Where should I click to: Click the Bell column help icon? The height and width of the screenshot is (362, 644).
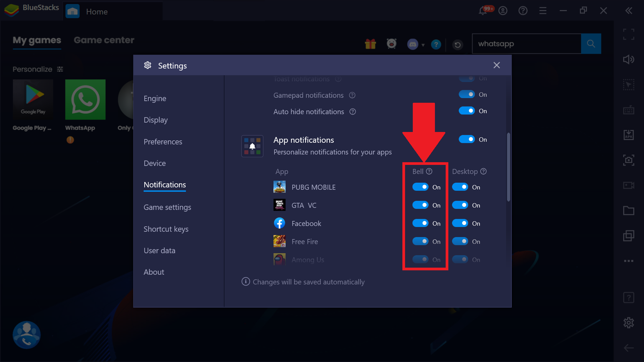point(429,171)
